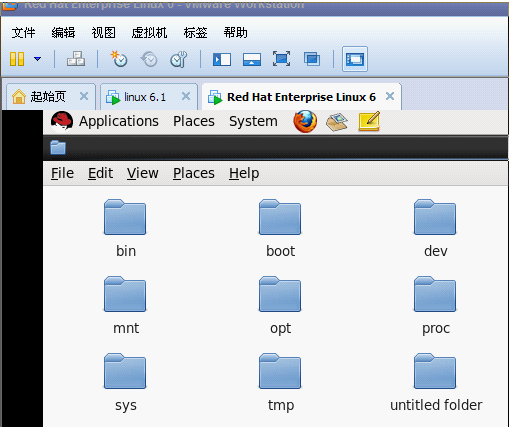This screenshot has width=509, height=427.
Task: Open the GNOME System menu
Action: [x=253, y=121]
